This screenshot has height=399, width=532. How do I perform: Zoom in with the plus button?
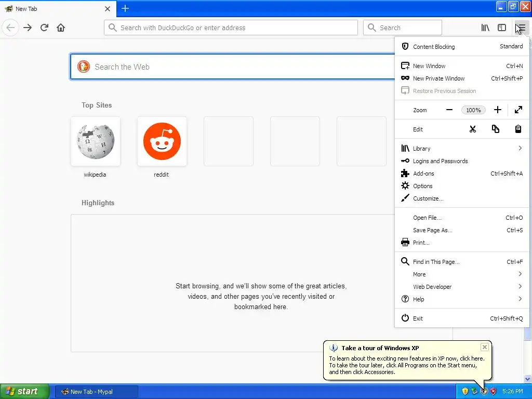[x=497, y=110]
